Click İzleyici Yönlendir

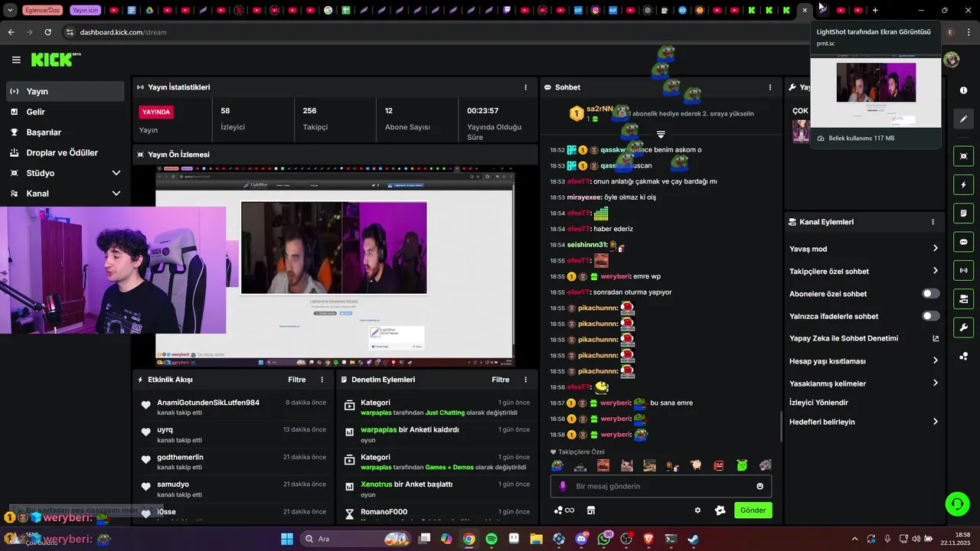pos(818,403)
